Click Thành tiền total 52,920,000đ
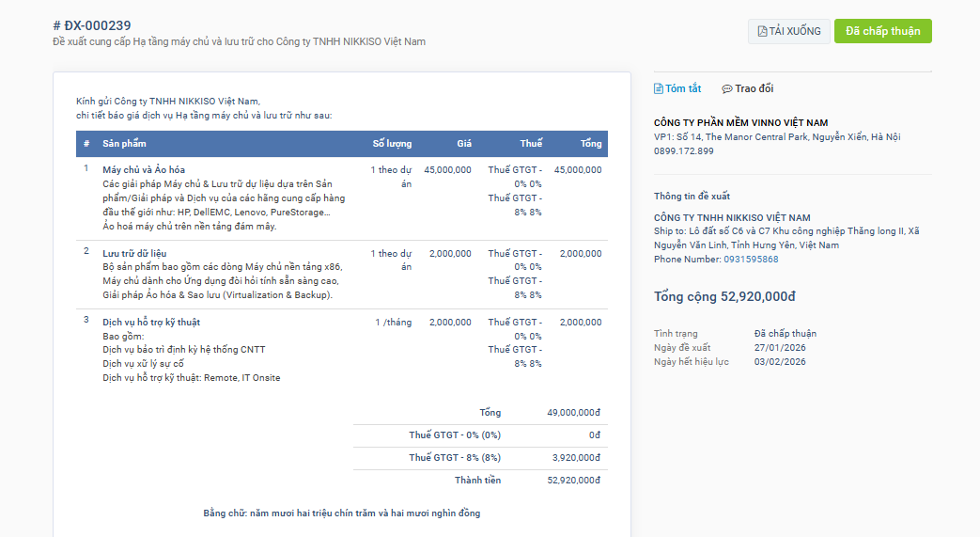 [x=573, y=480]
